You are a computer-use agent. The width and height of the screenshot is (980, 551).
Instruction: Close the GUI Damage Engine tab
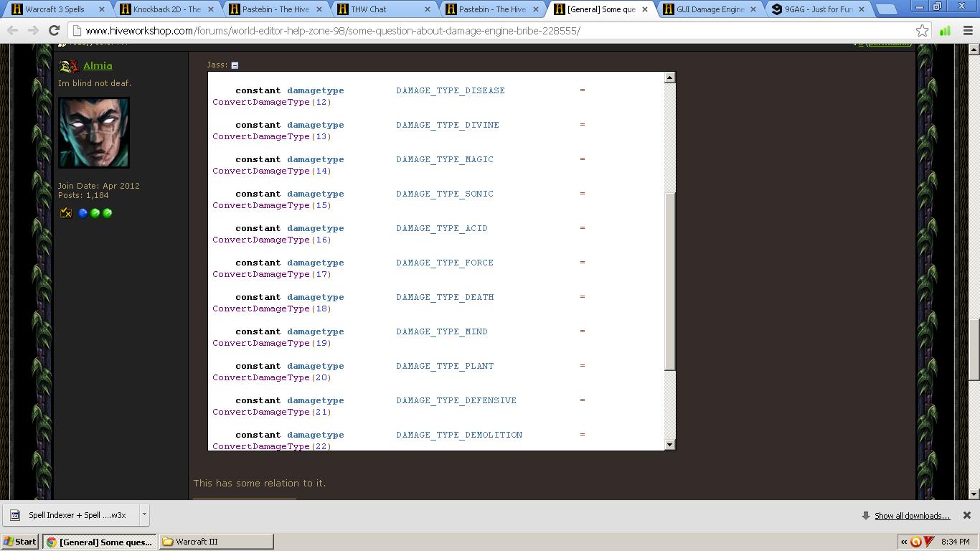tap(754, 9)
